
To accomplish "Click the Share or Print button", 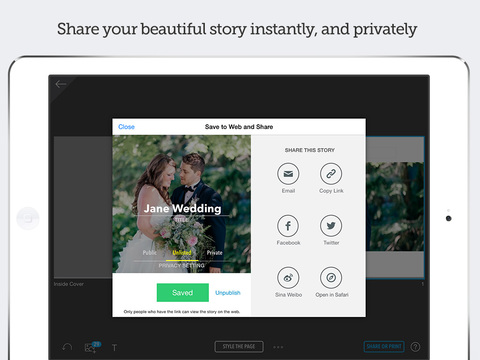I will coord(384,347).
